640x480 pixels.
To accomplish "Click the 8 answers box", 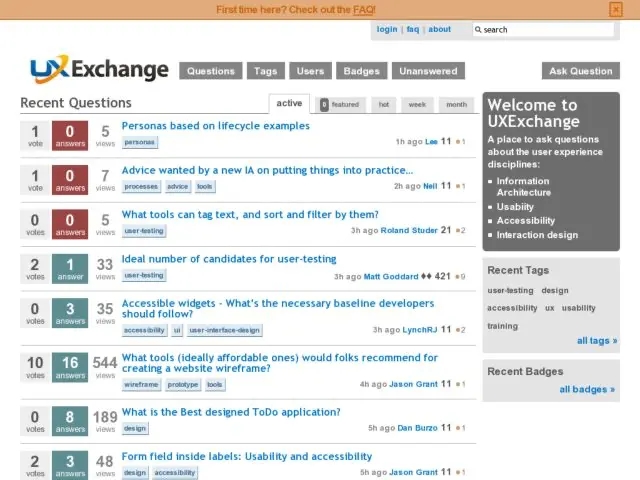I will click(70, 421).
